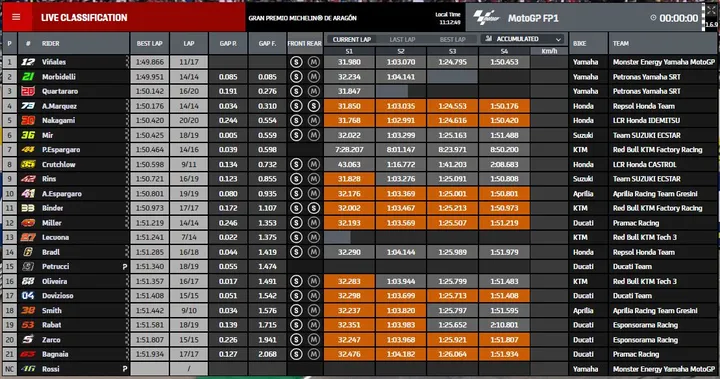Click Rabat S4 time 2:10.801
This screenshot has width=720, height=379.
pos(504,325)
